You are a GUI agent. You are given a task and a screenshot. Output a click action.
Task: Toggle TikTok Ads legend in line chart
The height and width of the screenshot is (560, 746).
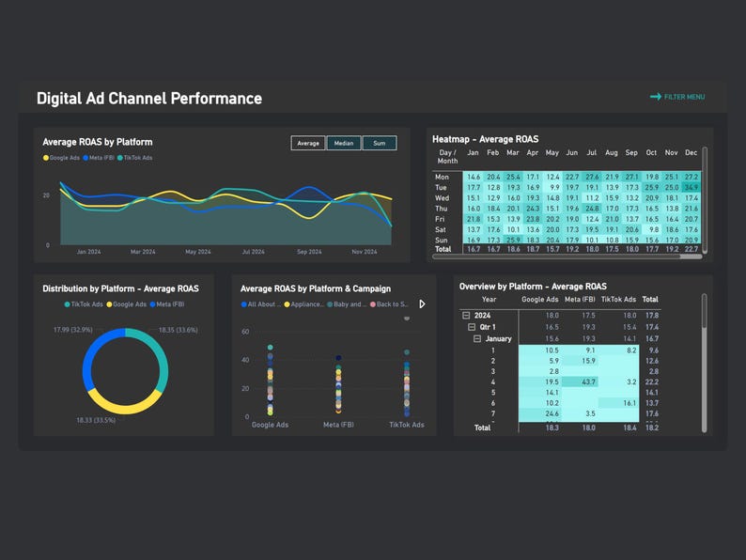point(135,158)
